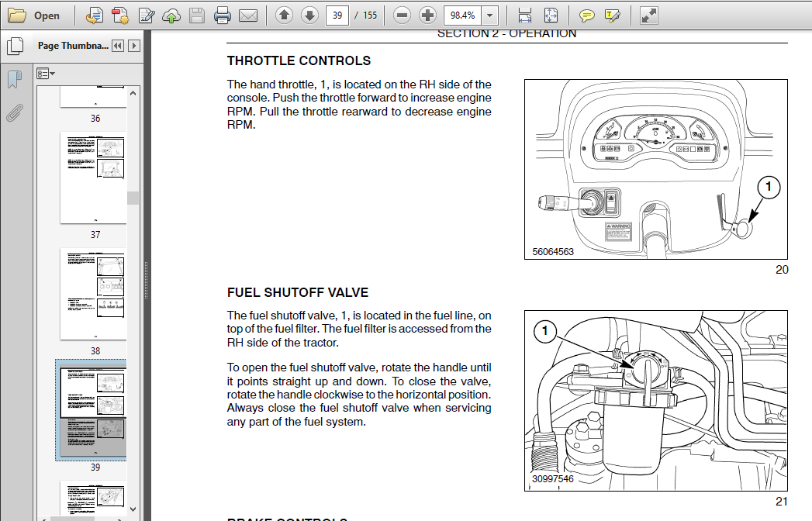812x521 pixels.
Task: Zoom in with the plus button
Action: click(x=428, y=16)
